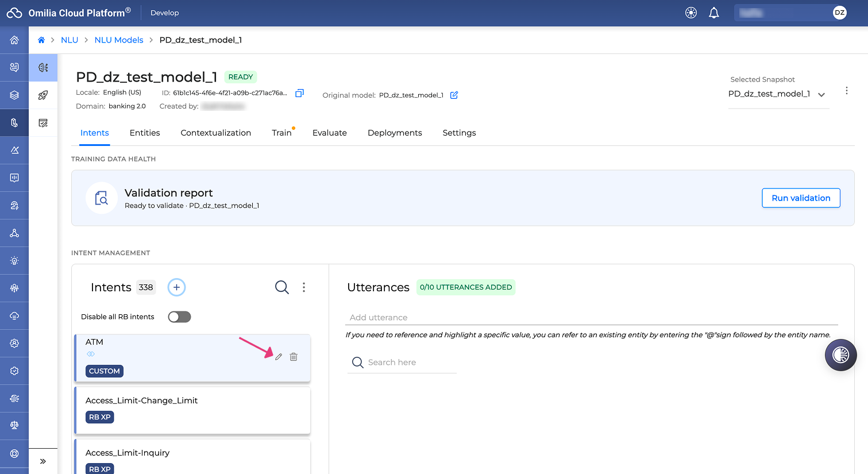This screenshot has width=868, height=474.
Task: Open intents search magnifier icon
Action: 281,287
